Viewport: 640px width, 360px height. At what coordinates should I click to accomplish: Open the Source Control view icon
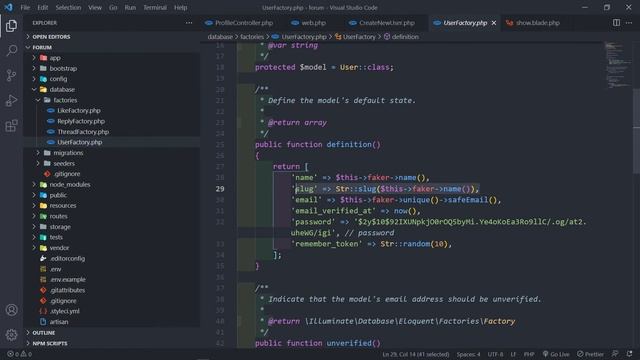pyautogui.click(x=11, y=76)
